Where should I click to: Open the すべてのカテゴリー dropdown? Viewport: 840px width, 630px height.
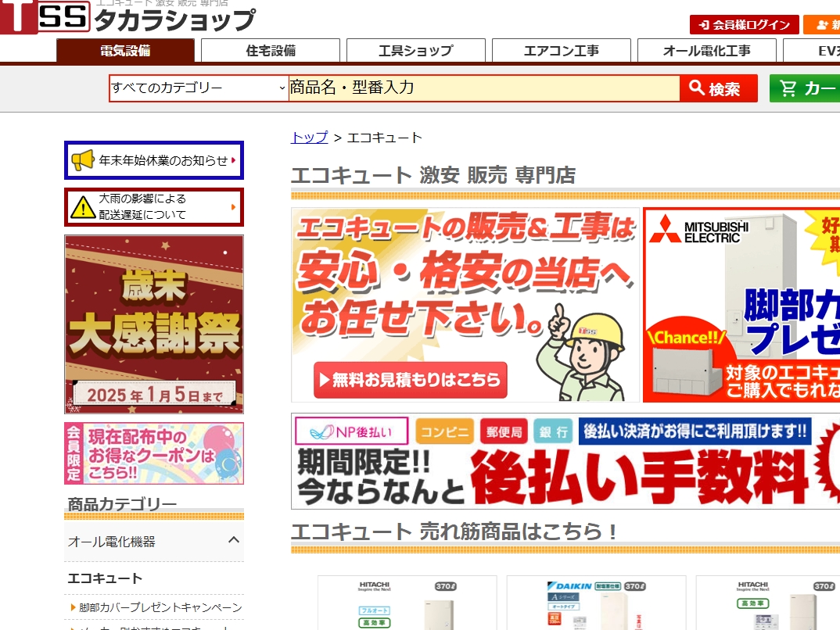pos(194,88)
